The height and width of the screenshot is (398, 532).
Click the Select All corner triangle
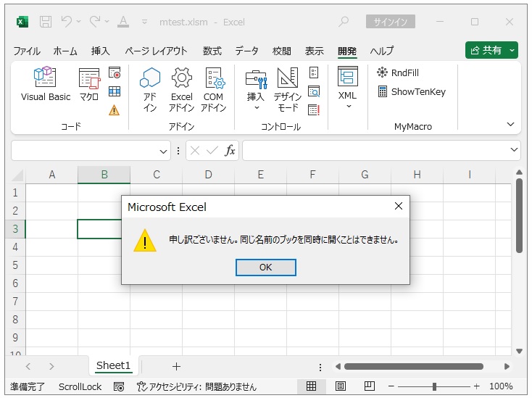[17, 175]
